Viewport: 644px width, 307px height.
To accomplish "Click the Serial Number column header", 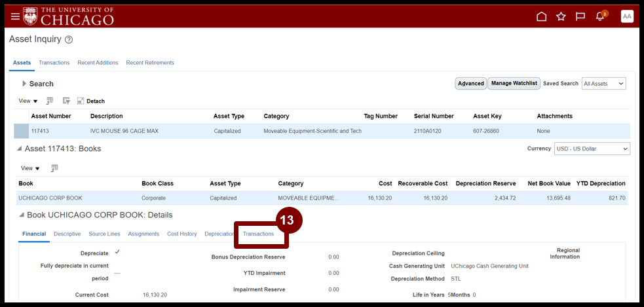I will [434, 116].
